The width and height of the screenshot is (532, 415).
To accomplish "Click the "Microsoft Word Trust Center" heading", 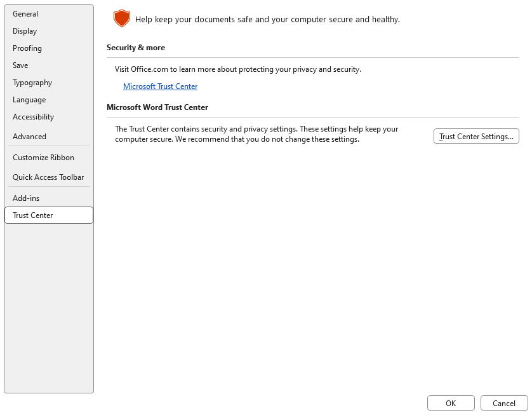I will click(157, 107).
